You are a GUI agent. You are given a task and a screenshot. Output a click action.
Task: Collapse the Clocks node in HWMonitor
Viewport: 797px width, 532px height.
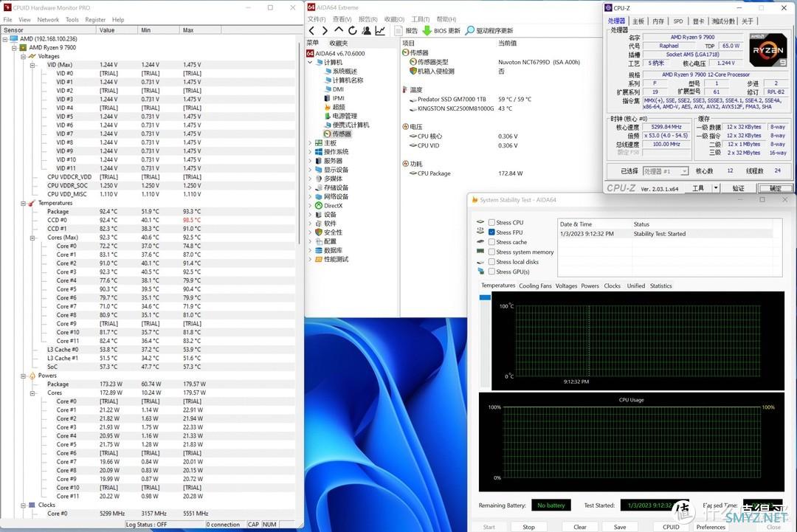24,505
